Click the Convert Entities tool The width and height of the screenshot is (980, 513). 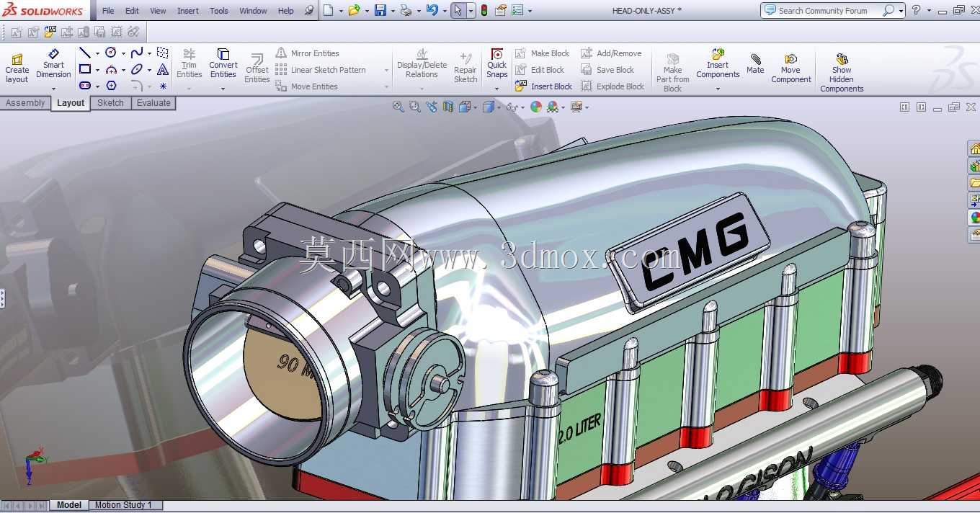coord(223,63)
